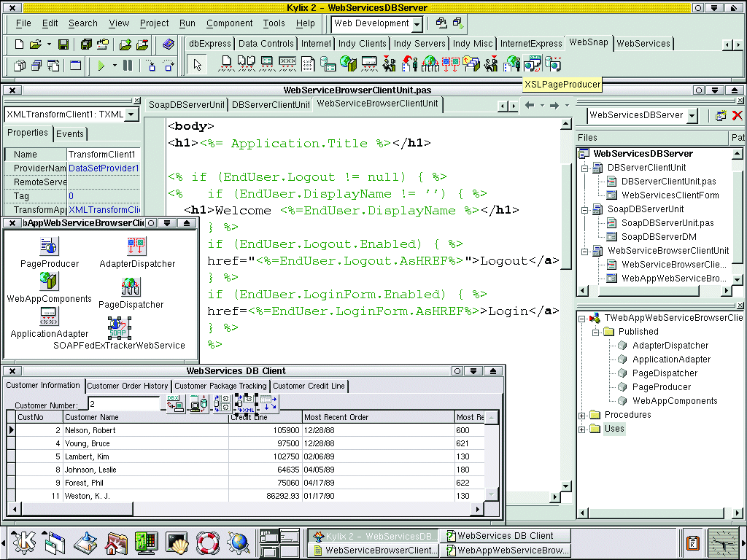
Task: Select the AdapterDispatcher component on the form
Action: [x=136, y=246]
